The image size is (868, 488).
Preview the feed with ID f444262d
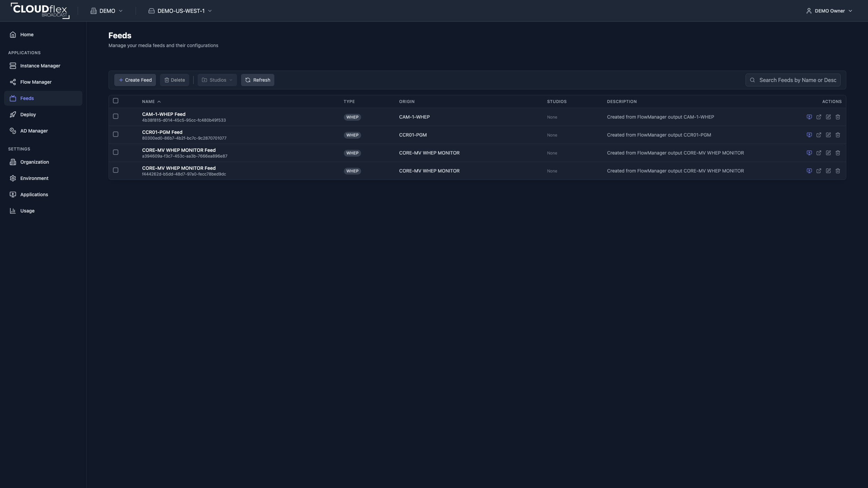809,171
